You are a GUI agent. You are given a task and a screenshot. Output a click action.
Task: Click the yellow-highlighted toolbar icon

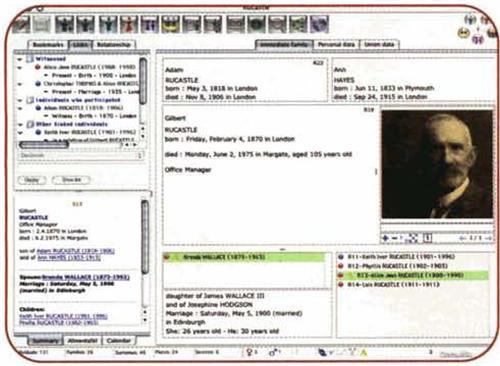pyautogui.click(x=170, y=24)
